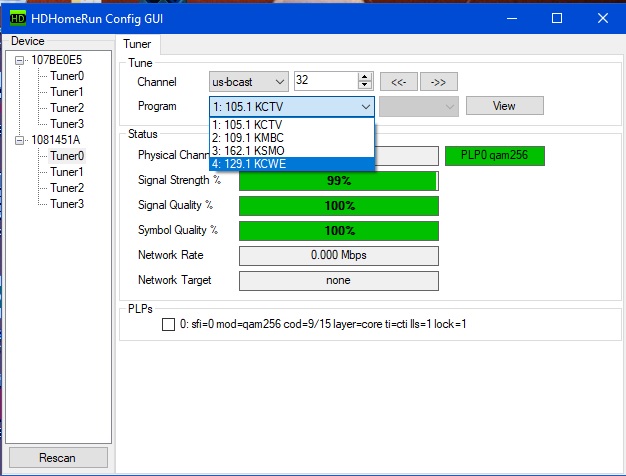Select Tuner3 under device 1081451A
The height and width of the screenshot is (476, 626).
tap(67, 204)
